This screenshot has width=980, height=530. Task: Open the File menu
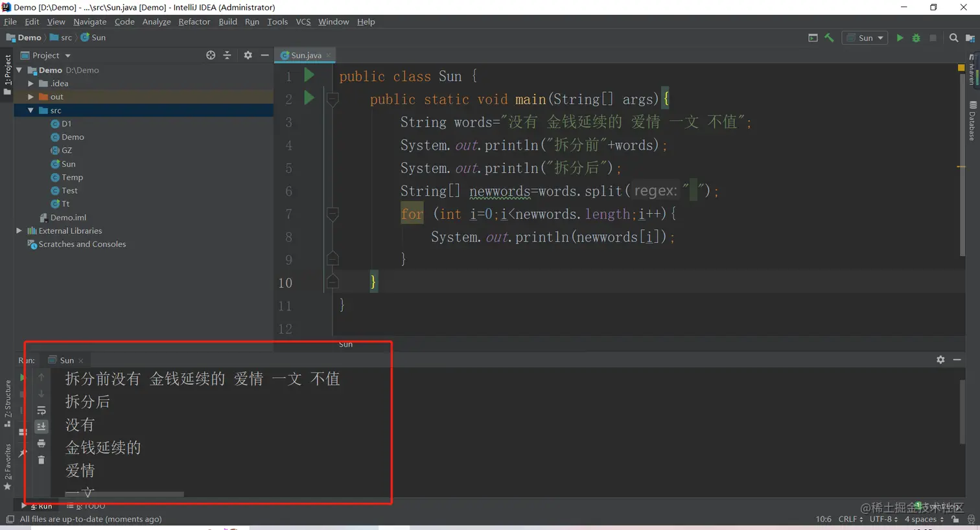pyautogui.click(x=10, y=22)
